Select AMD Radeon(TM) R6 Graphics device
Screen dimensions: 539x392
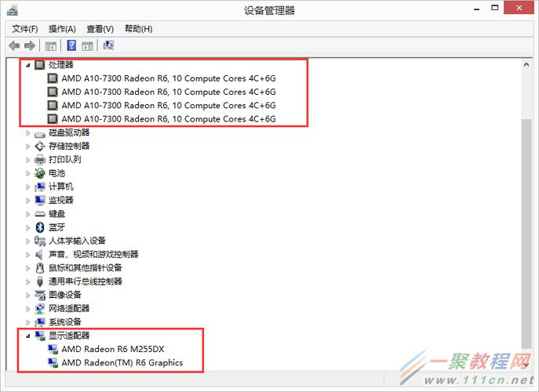pyautogui.click(x=122, y=362)
